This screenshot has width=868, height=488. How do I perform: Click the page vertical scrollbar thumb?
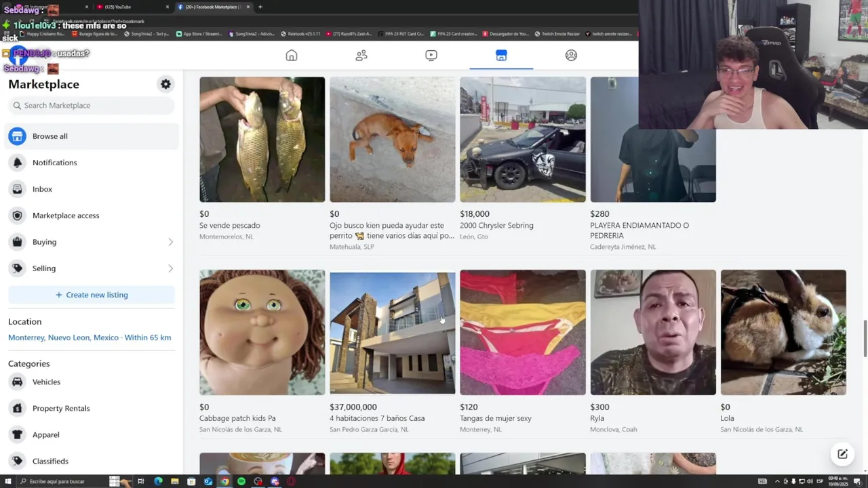point(865,337)
